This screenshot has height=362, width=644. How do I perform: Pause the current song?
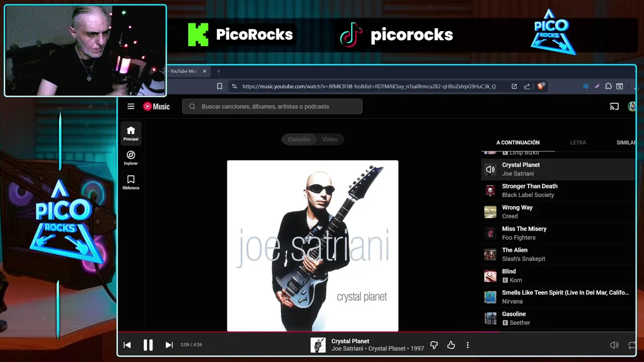click(148, 345)
